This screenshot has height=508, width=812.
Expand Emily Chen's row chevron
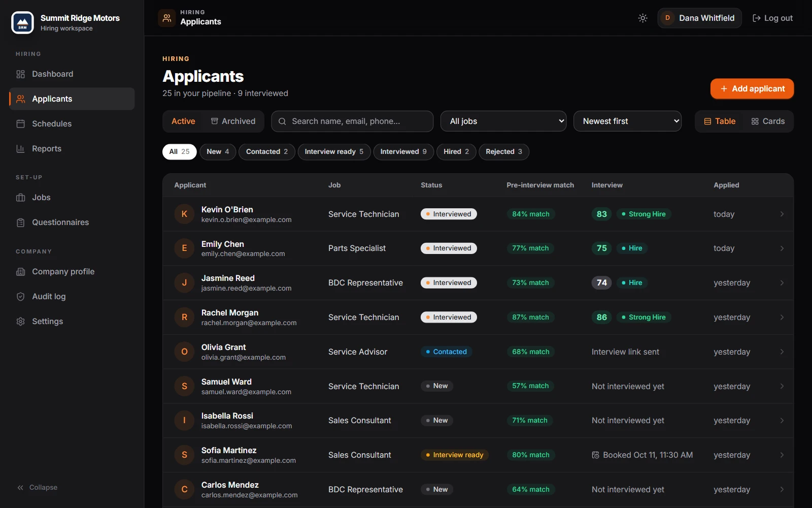pos(782,248)
